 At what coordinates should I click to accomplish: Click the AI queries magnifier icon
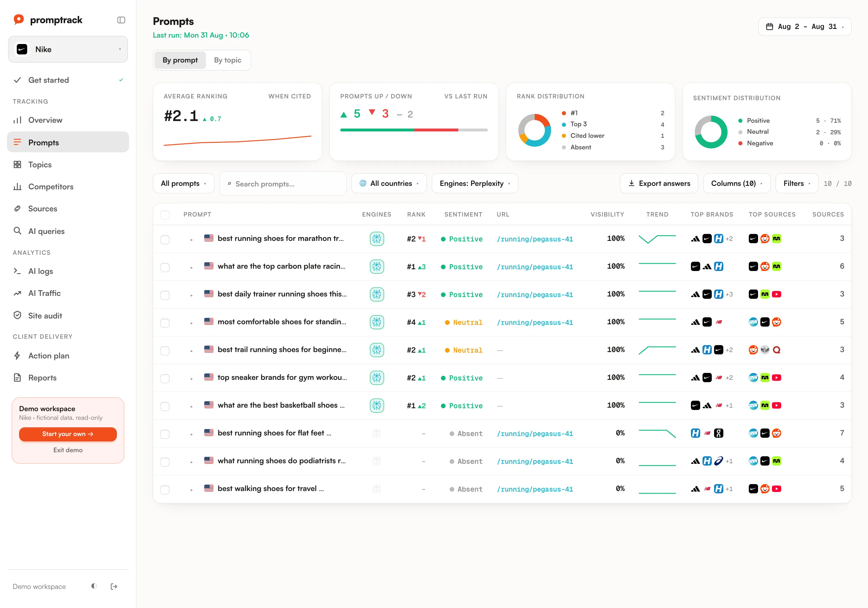point(17,231)
